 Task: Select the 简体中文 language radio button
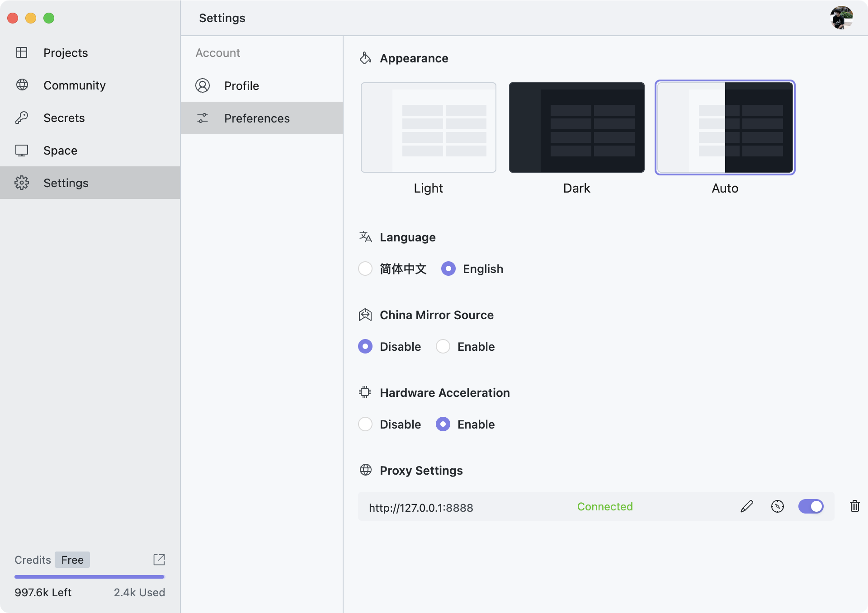click(x=365, y=269)
